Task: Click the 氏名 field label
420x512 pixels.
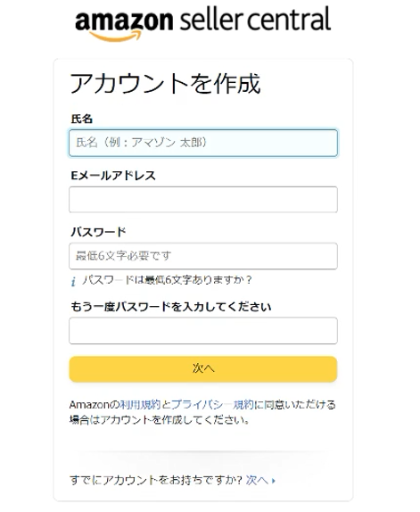Action: point(81,119)
